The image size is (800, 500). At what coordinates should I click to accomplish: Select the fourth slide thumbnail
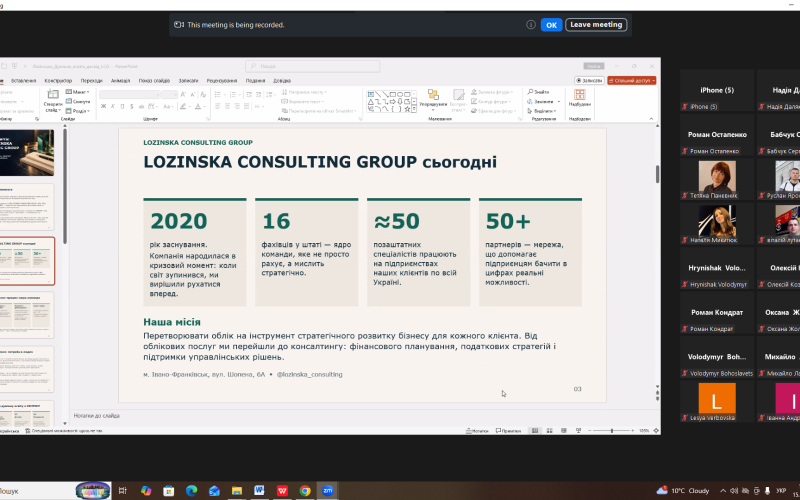[x=27, y=315]
